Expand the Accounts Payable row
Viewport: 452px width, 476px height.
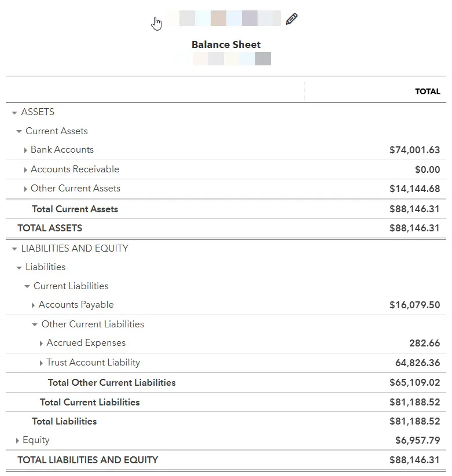(33, 305)
